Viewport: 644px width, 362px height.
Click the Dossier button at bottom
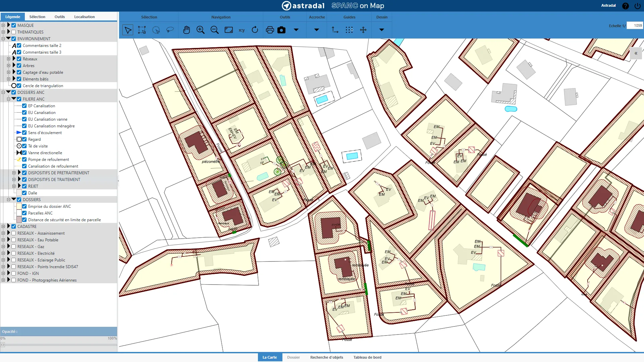pyautogui.click(x=293, y=357)
